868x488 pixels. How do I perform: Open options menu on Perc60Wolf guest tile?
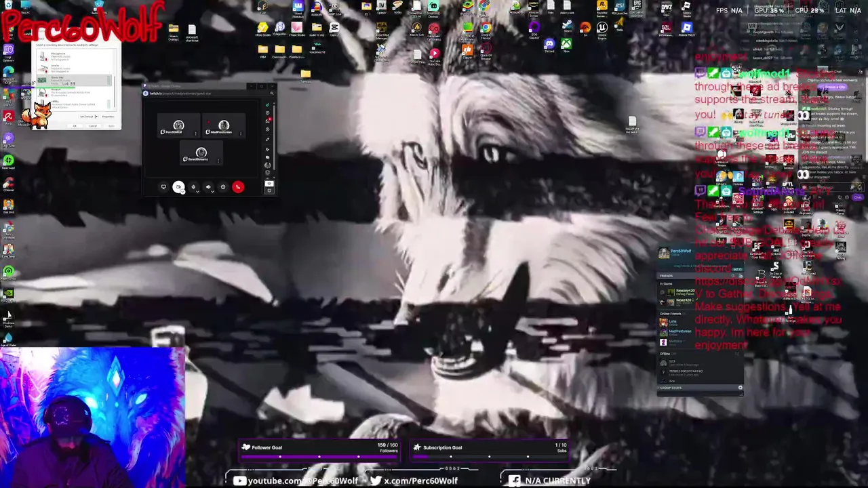pos(195,134)
